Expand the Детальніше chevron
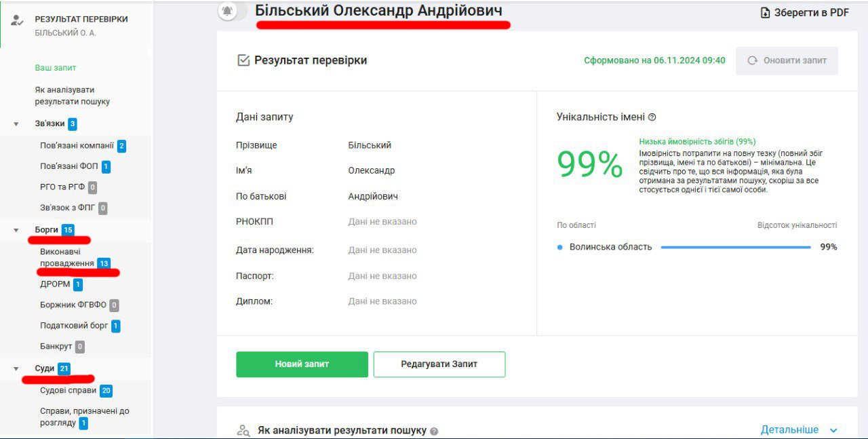The width and height of the screenshot is (868, 439). 833,430
